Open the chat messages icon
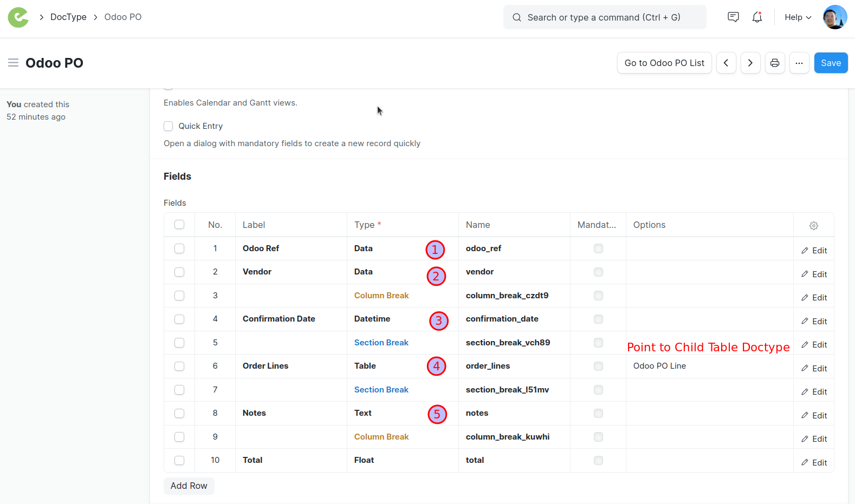The width and height of the screenshot is (855, 504). (733, 17)
